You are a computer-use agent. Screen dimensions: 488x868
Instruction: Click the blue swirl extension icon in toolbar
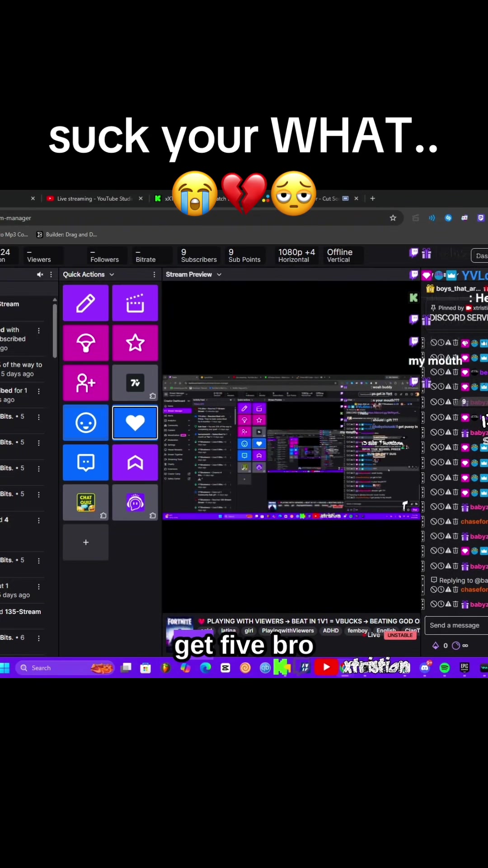click(448, 218)
